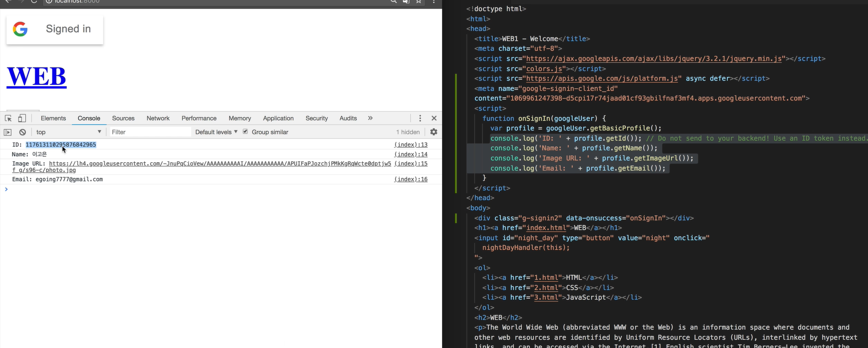
Task: Open the WEB heading link
Action: (x=37, y=77)
